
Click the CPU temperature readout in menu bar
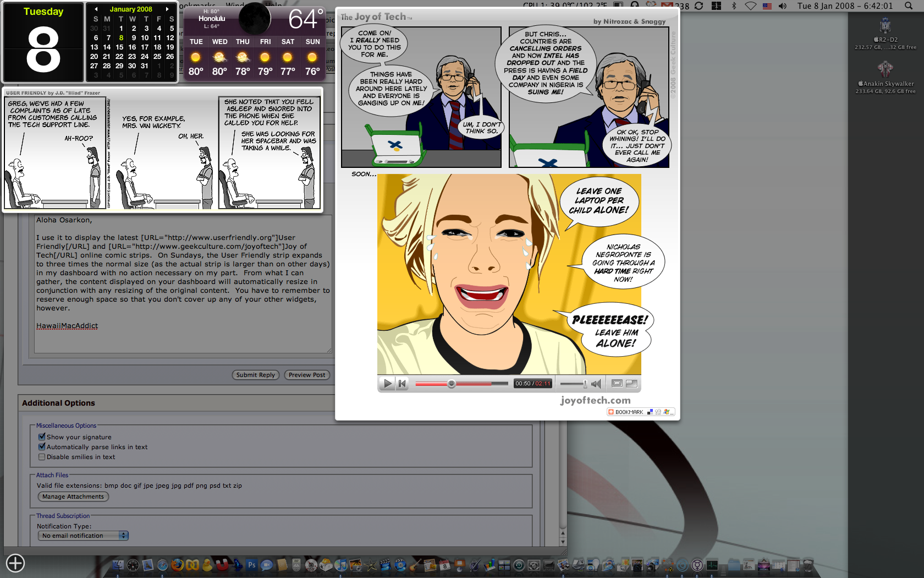565,4
